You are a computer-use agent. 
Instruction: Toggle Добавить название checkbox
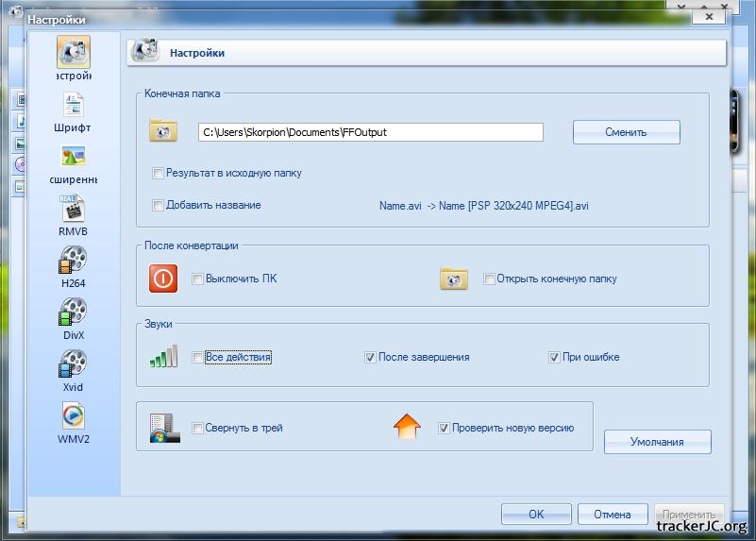(x=159, y=205)
